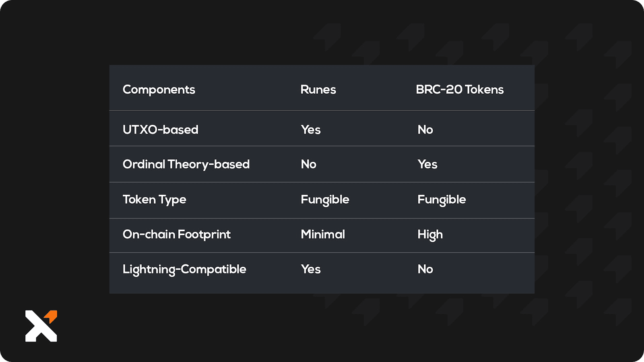The height and width of the screenshot is (362, 644).
Task: Click No under BRC-20 for UTXO-based
Action: click(425, 130)
